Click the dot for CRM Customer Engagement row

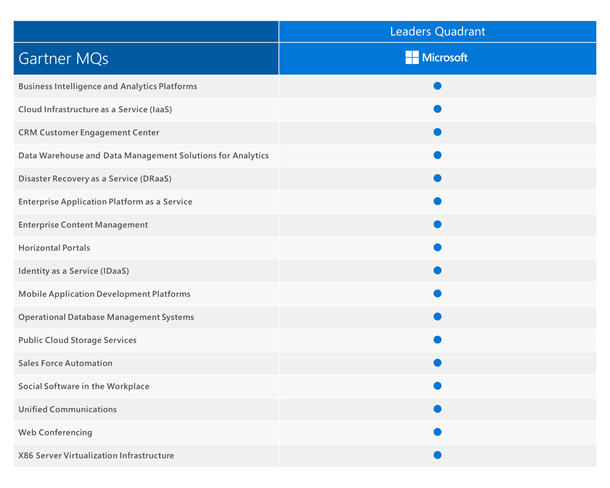click(437, 132)
